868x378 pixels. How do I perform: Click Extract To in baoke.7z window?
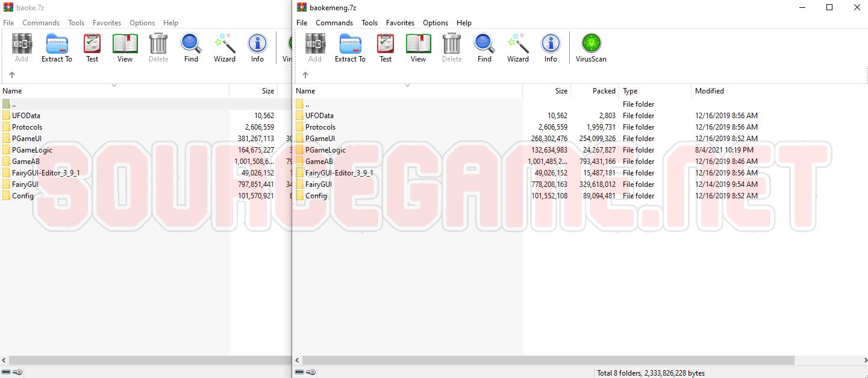tap(57, 48)
